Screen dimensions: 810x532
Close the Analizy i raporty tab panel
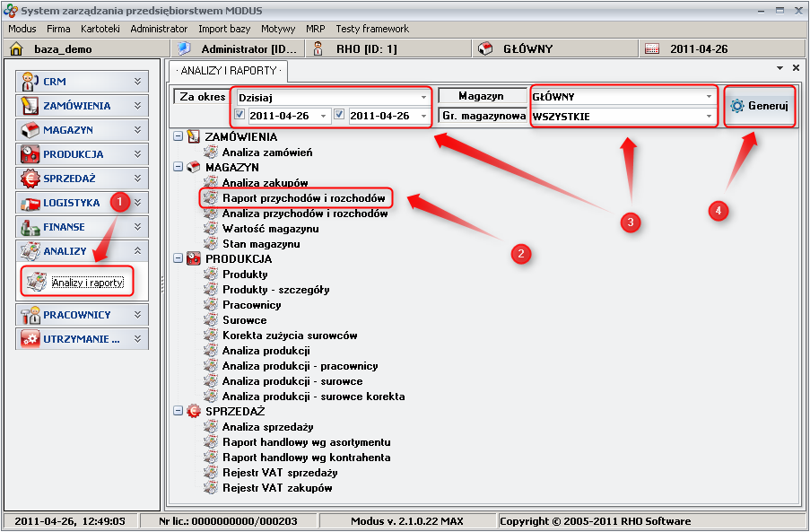[795, 68]
